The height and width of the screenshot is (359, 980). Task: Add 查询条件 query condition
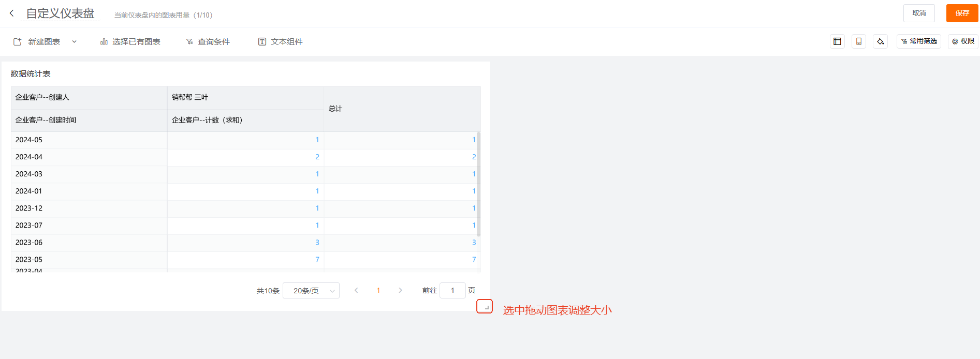click(x=208, y=42)
